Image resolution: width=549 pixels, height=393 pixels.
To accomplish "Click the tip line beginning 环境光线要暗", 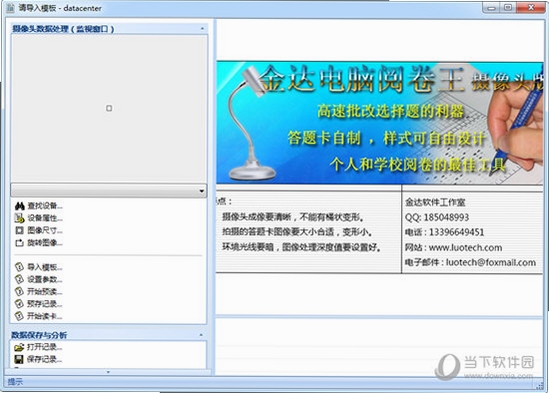I will 302,247.
